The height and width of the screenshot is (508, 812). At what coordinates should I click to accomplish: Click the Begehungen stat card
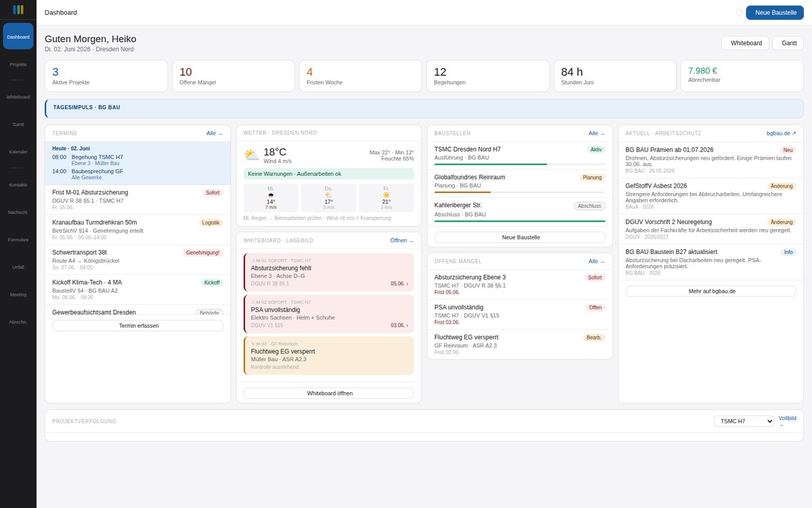488,76
